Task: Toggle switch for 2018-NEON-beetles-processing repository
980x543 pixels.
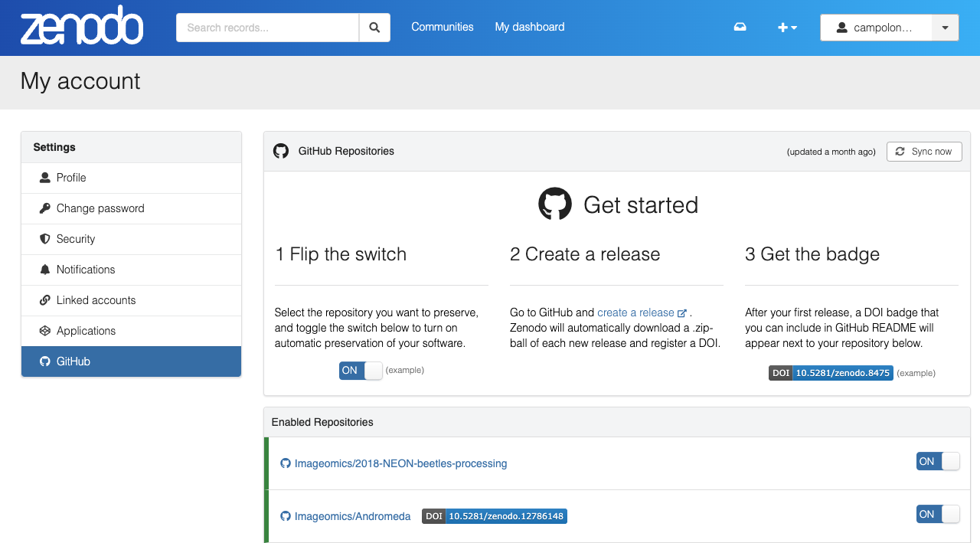Action: click(x=938, y=461)
